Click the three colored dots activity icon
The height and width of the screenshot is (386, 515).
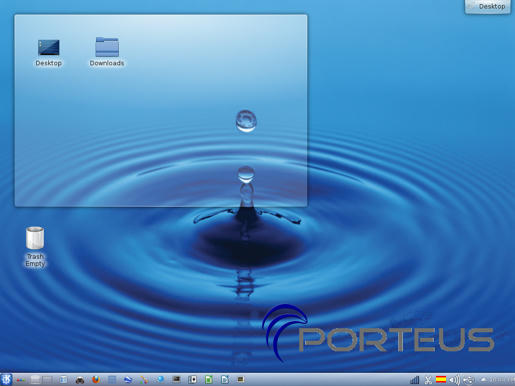(21, 380)
